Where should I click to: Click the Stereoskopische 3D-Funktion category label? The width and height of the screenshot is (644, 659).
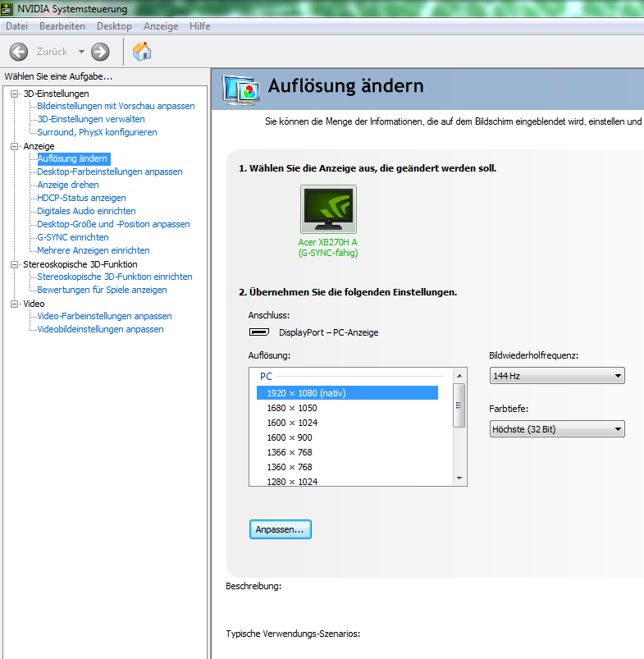(x=80, y=264)
